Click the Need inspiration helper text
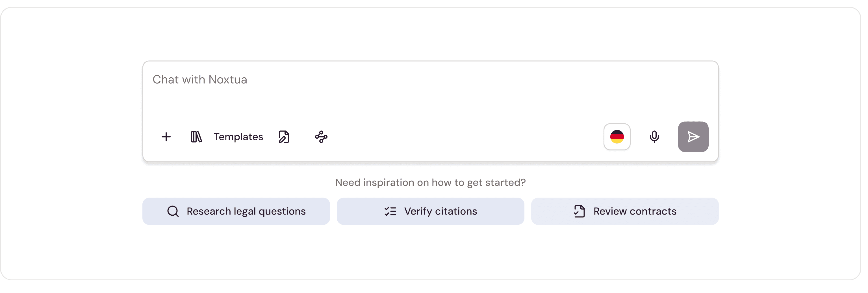This screenshot has width=868, height=293. coord(430,183)
